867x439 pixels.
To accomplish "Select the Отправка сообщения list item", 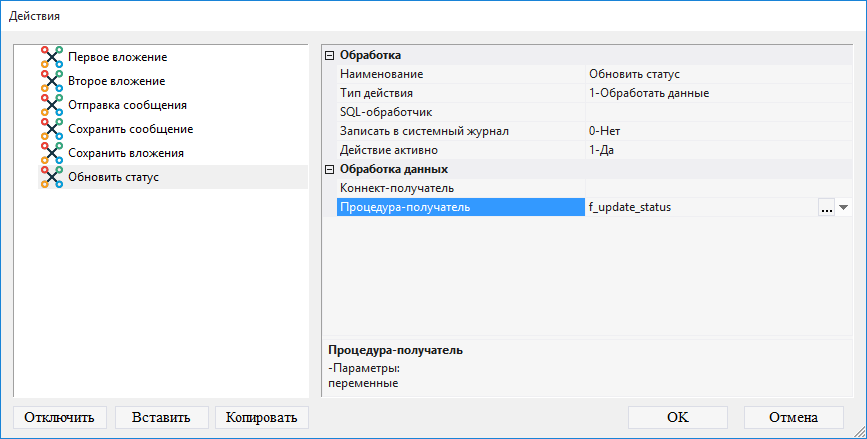I will coord(127,105).
